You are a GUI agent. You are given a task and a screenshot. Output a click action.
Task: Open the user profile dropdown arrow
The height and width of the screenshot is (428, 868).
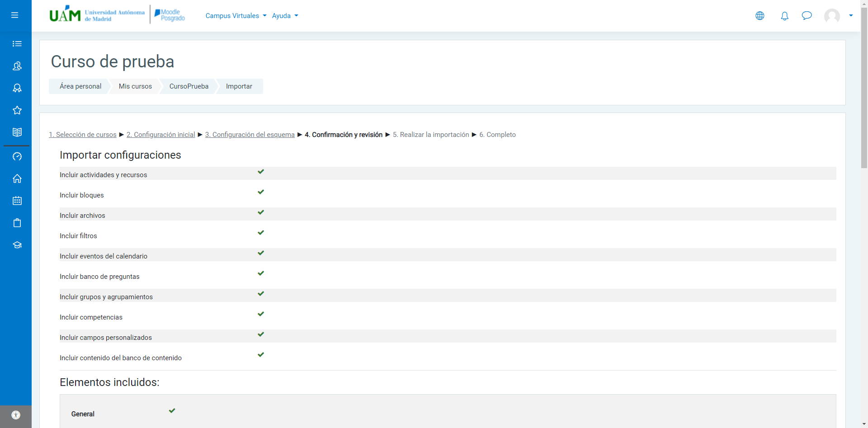pos(851,15)
